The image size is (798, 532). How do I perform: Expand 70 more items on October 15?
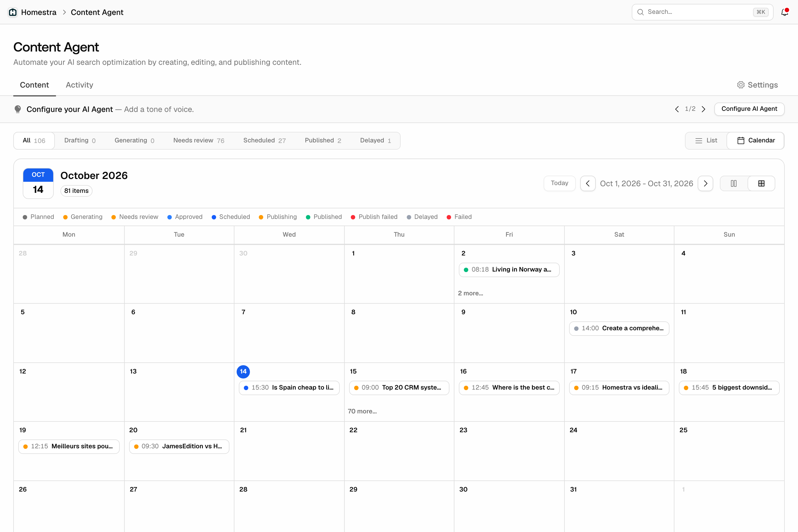362,411
